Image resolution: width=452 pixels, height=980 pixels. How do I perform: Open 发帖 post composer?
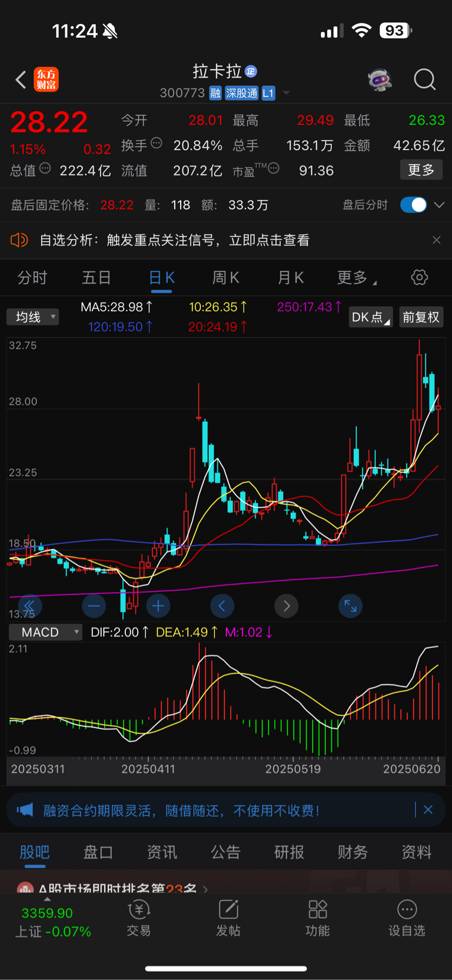pos(228,918)
